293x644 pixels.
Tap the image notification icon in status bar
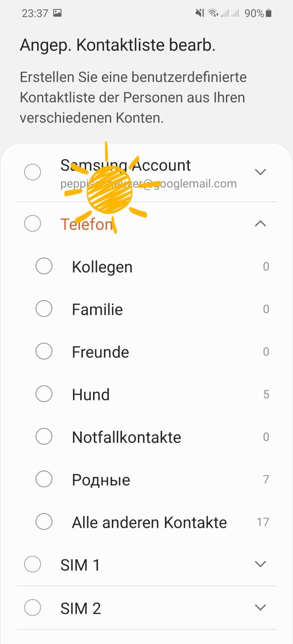[x=57, y=13]
